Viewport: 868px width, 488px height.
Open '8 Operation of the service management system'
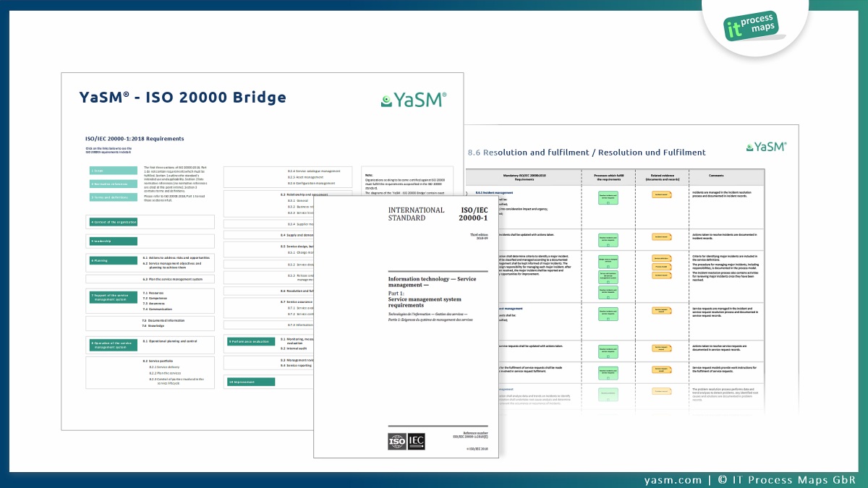(113, 344)
